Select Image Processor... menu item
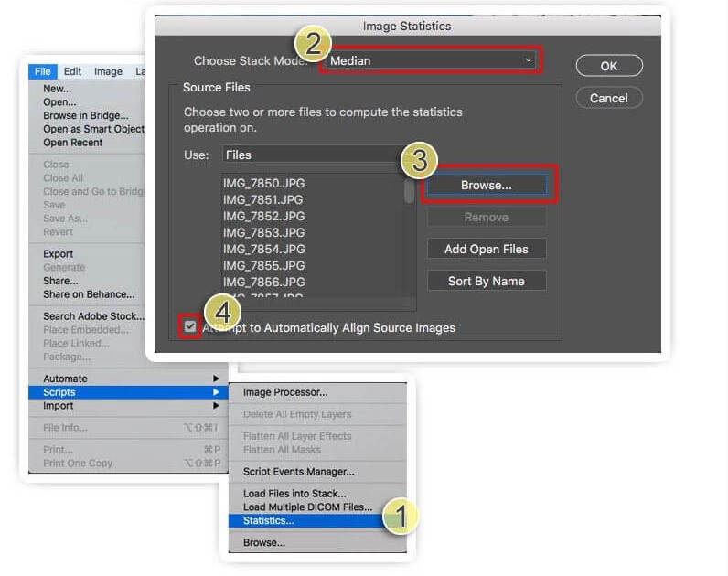728x576 pixels. (285, 392)
